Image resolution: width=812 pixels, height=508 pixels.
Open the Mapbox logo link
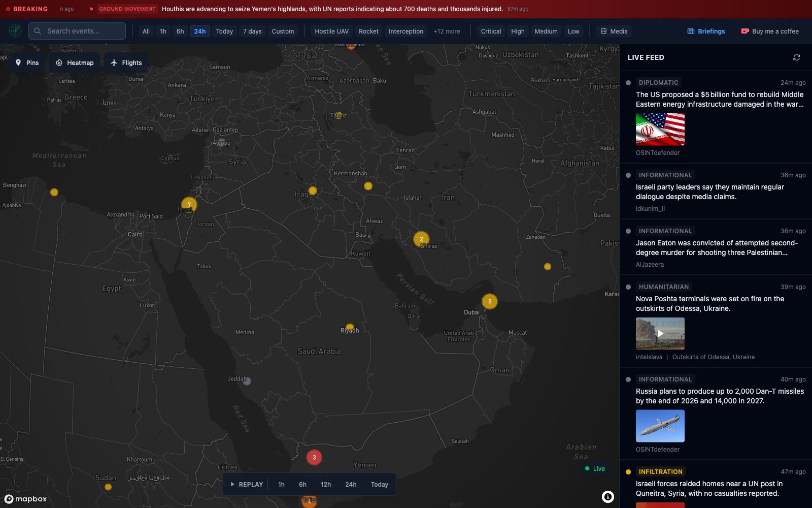click(25, 499)
